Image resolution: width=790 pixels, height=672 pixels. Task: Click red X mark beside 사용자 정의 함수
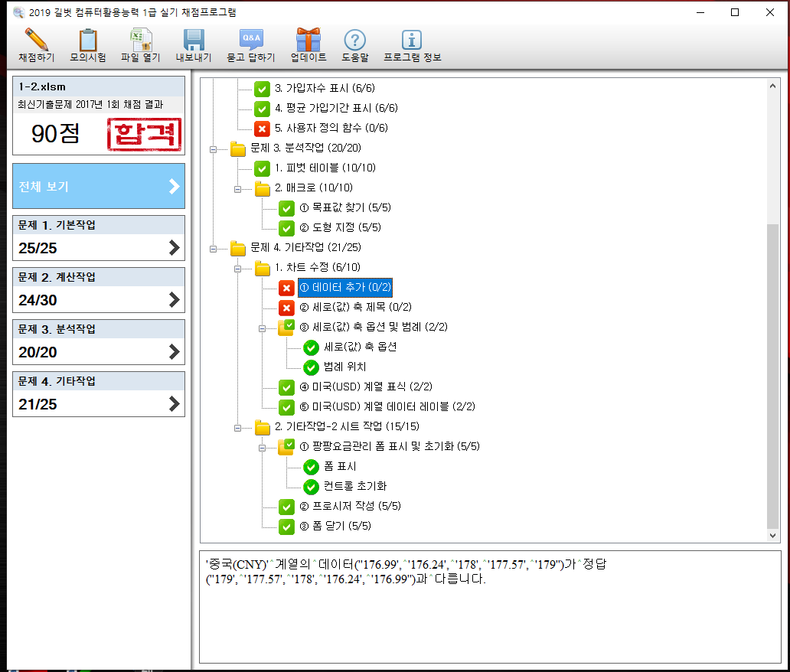[x=263, y=128]
